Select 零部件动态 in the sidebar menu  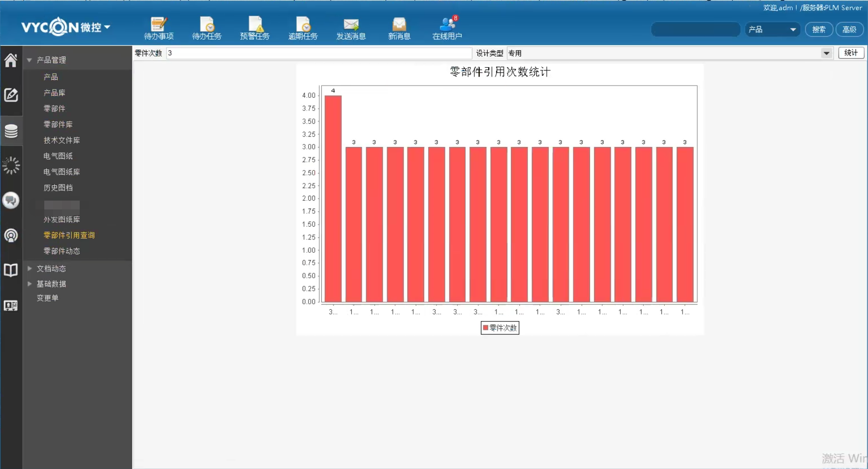(62, 251)
